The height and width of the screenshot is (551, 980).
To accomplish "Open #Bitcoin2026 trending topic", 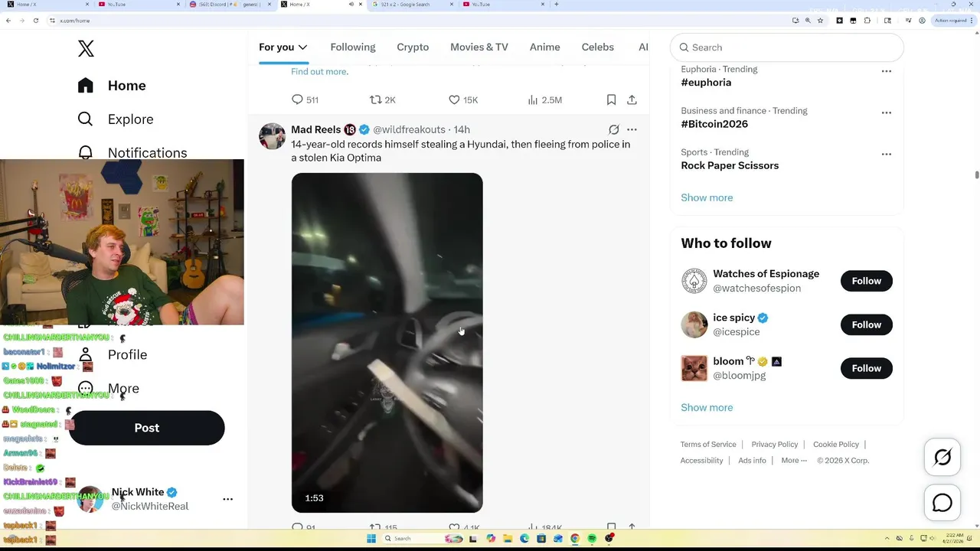I will click(x=714, y=124).
